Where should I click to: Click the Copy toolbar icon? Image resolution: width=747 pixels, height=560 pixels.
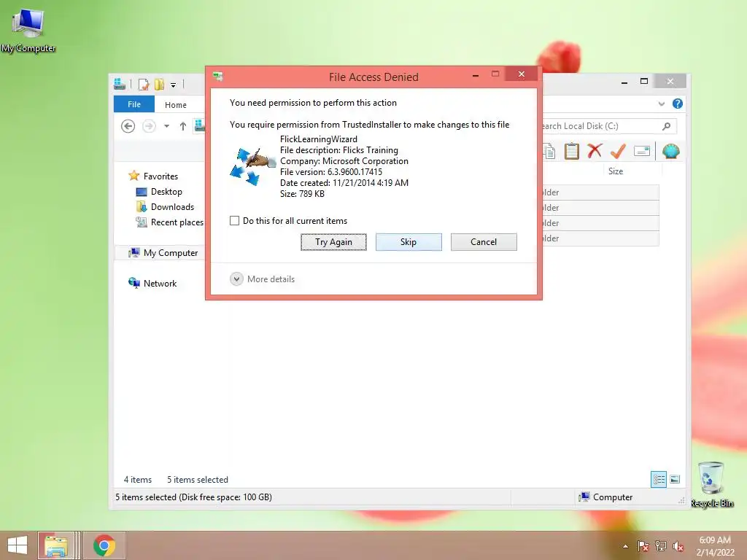[x=549, y=152]
